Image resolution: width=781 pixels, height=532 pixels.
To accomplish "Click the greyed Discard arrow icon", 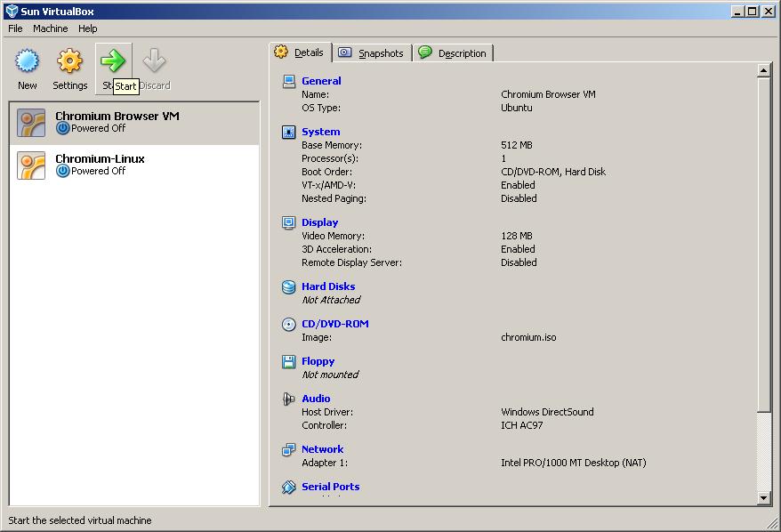I will coord(154,60).
